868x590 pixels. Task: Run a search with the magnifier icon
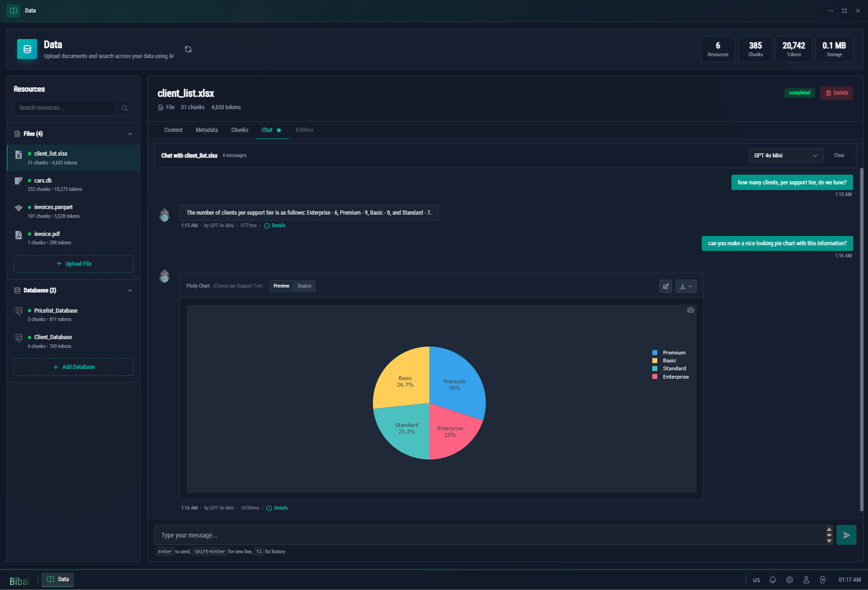[x=125, y=107]
